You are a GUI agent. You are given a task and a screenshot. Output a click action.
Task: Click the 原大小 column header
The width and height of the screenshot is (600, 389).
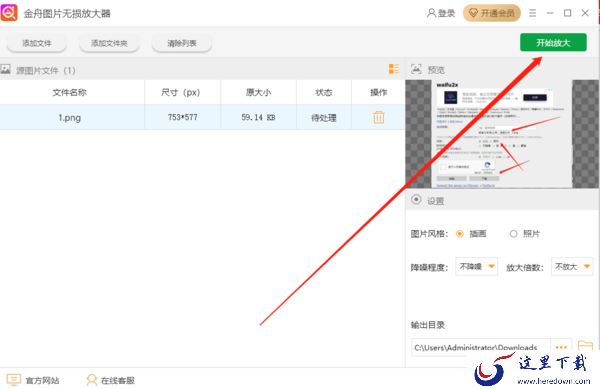[x=258, y=92]
